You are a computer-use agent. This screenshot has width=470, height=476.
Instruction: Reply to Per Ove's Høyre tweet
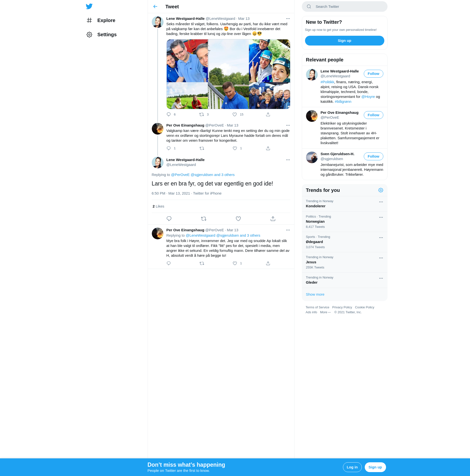tap(169, 263)
